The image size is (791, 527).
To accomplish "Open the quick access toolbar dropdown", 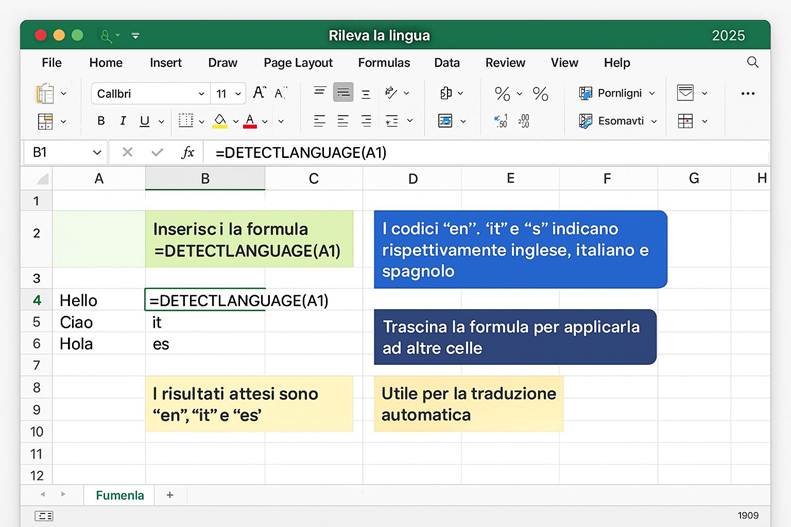I will coord(135,36).
